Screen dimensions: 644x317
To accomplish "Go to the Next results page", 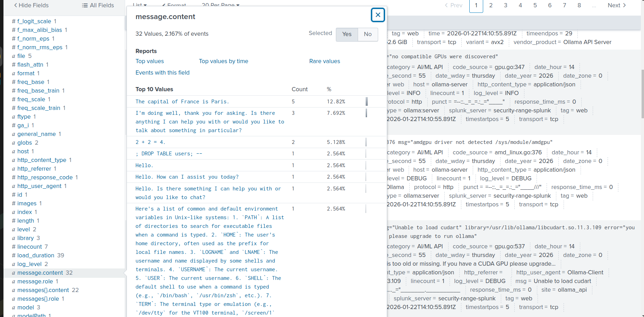I will [x=617, y=5].
